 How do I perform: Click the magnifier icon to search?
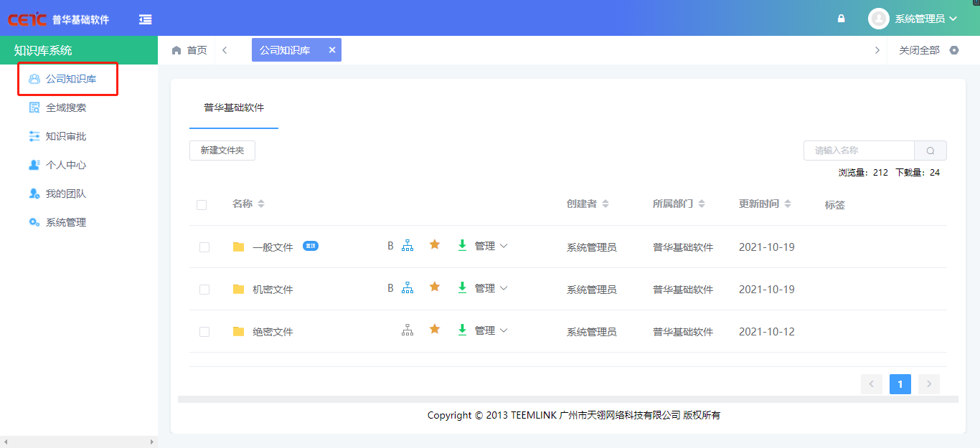(x=930, y=150)
